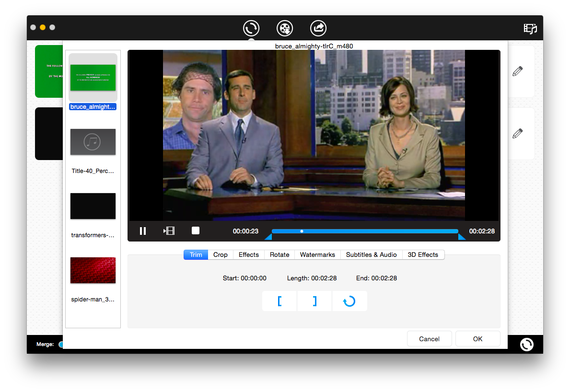Click the transformers-... file name label
This screenshot has height=392, width=570.
click(93, 235)
